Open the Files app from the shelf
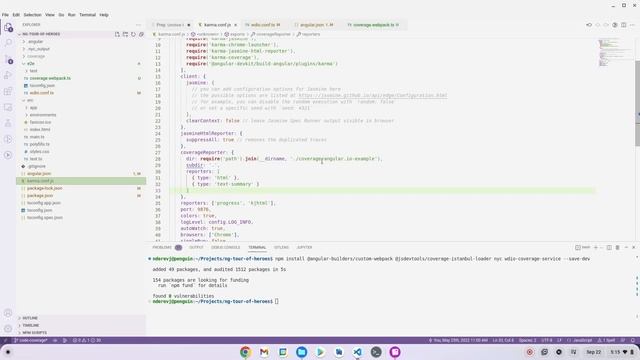This screenshot has width=640, height=360. tap(302, 352)
